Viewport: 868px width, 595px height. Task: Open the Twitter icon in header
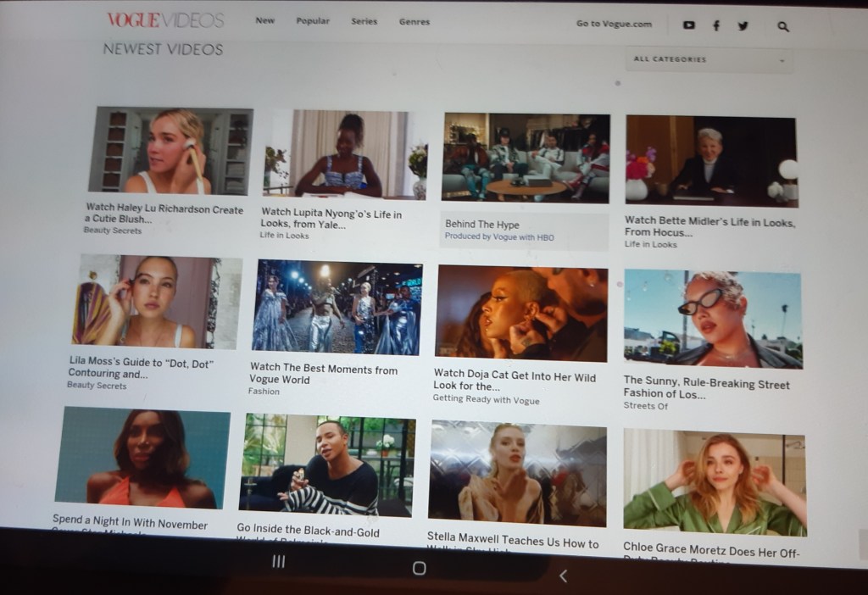click(x=743, y=25)
